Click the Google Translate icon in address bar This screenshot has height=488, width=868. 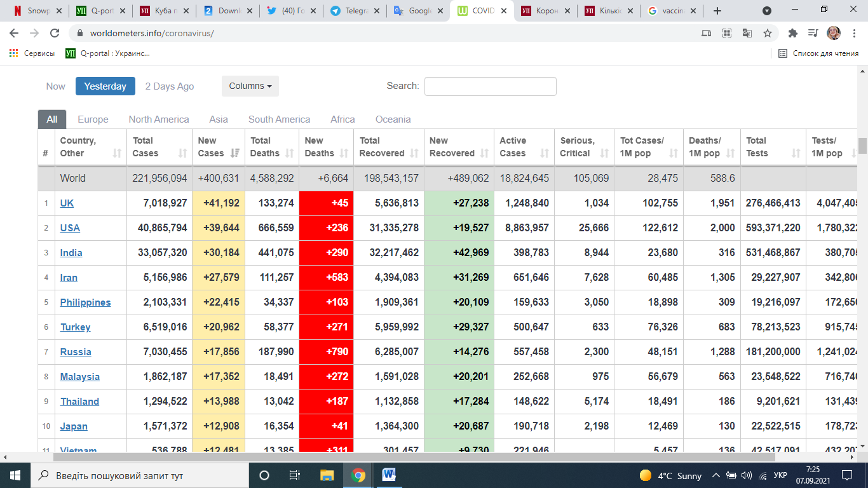tap(747, 33)
